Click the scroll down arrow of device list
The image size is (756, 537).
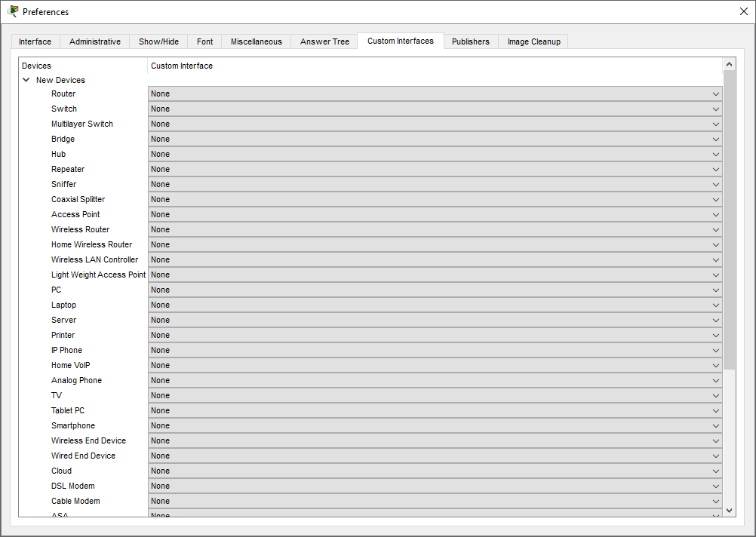pyautogui.click(x=729, y=511)
